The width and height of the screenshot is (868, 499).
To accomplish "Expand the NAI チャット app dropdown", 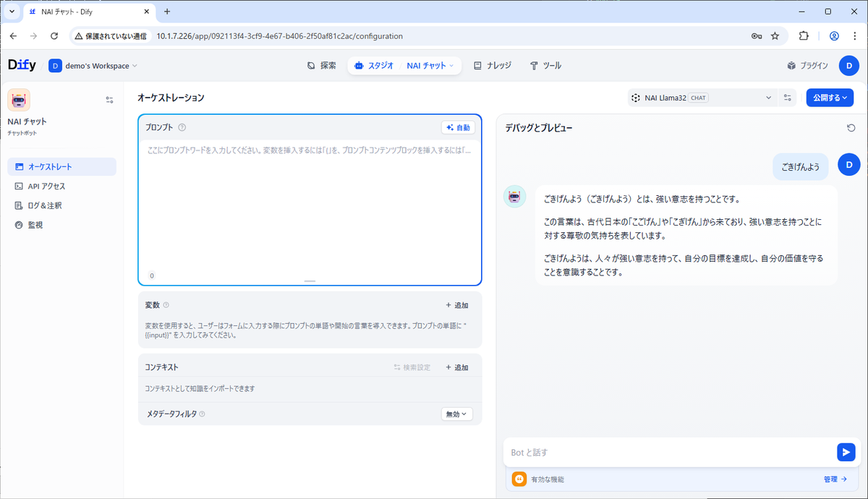I will pyautogui.click(x=430, y=65).
